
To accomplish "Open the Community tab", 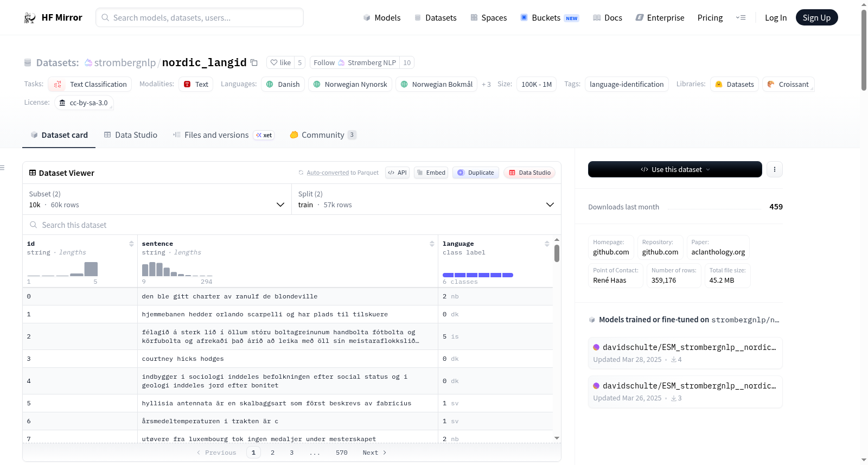I will 323,135.
